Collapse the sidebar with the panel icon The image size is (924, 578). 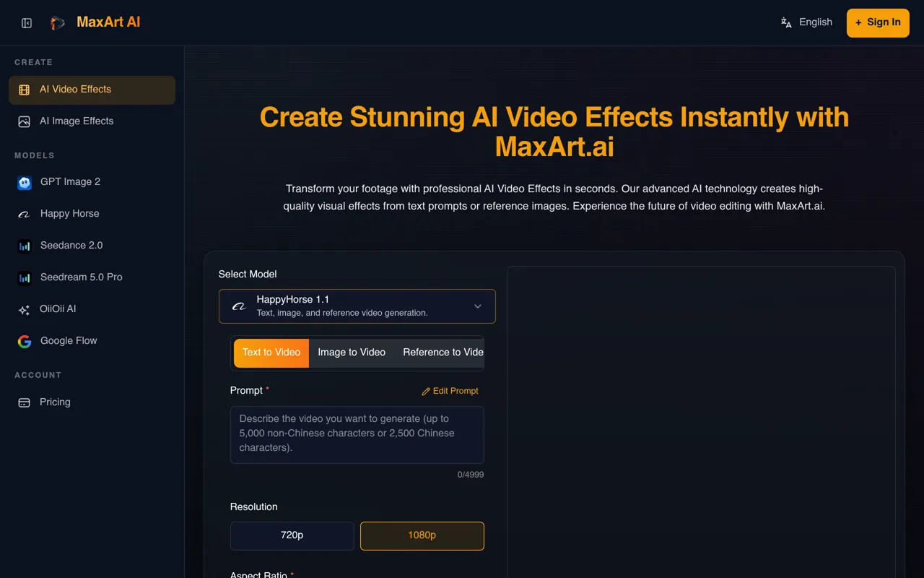pos(27,23)
